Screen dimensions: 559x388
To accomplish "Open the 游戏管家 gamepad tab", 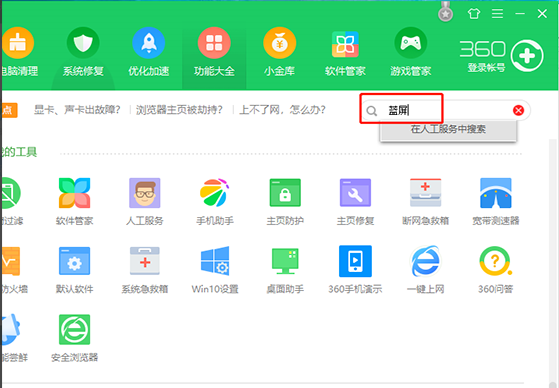I will click(411, 52).
